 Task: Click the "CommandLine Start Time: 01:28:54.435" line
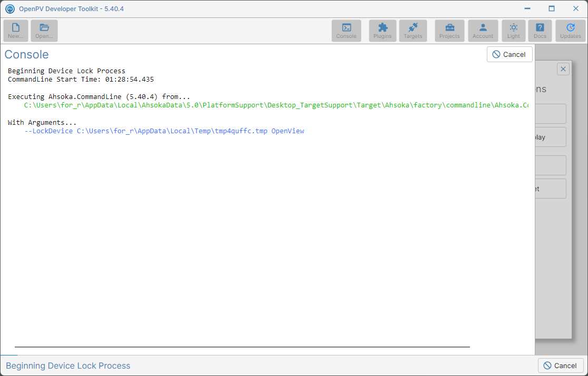(81, 80)
